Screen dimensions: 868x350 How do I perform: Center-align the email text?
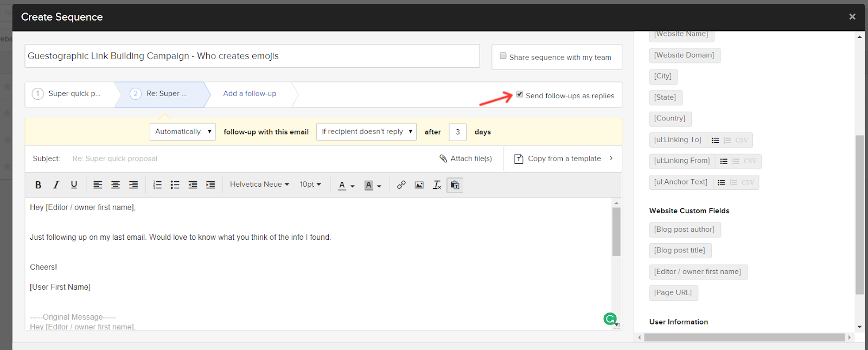coord(116,185)
